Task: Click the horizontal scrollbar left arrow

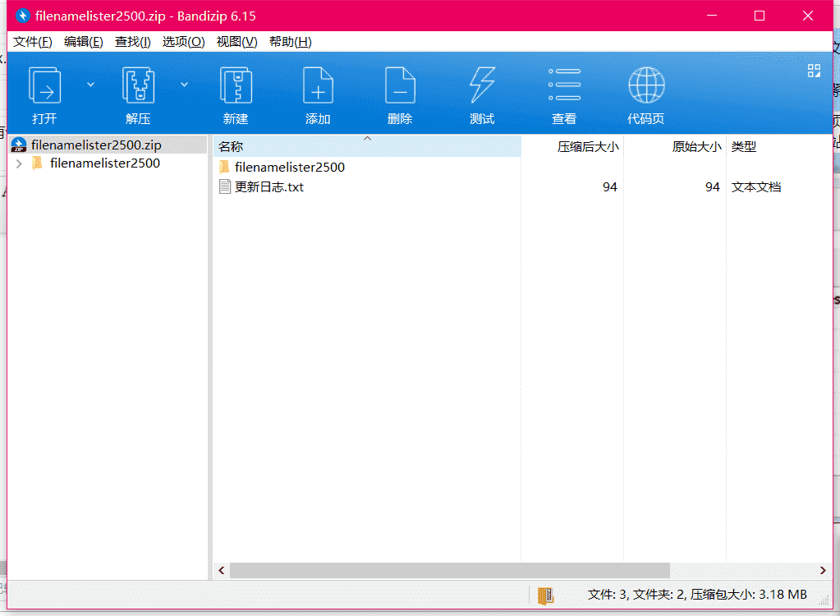Action: coord(221,571)
